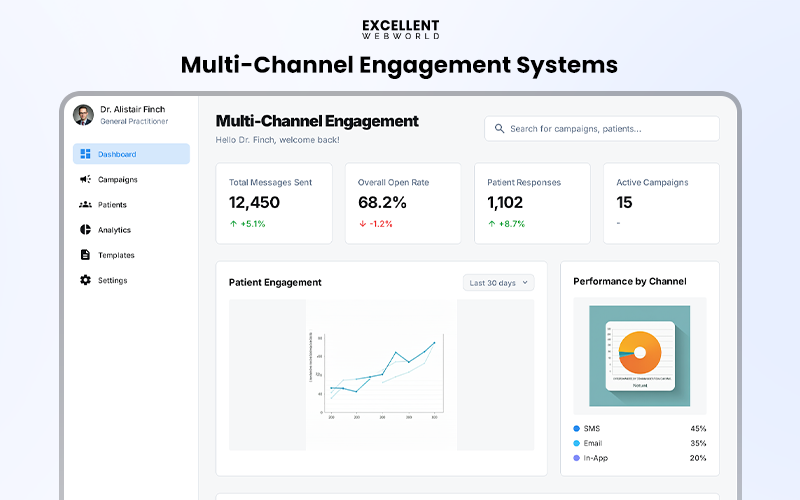Click the search magnifier icon
The height and width of the screenshot is (500, 800).
pyautogui.click(x=499, y=129)
